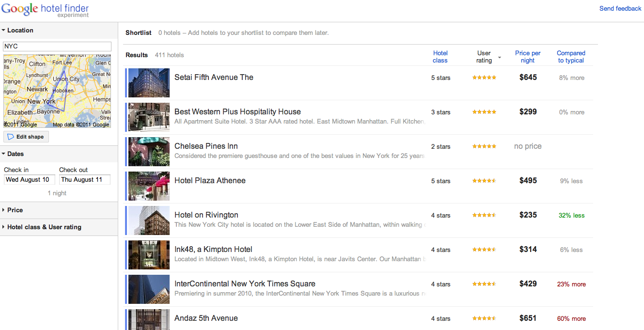Screen dimensions: 644x330
Task: Click the 60% more label
Action: 571,318
